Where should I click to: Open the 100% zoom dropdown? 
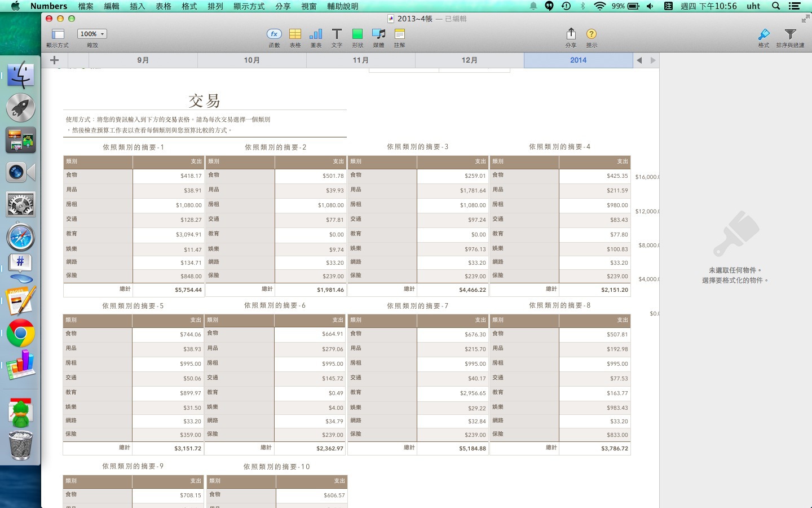[x=92, y=34]
